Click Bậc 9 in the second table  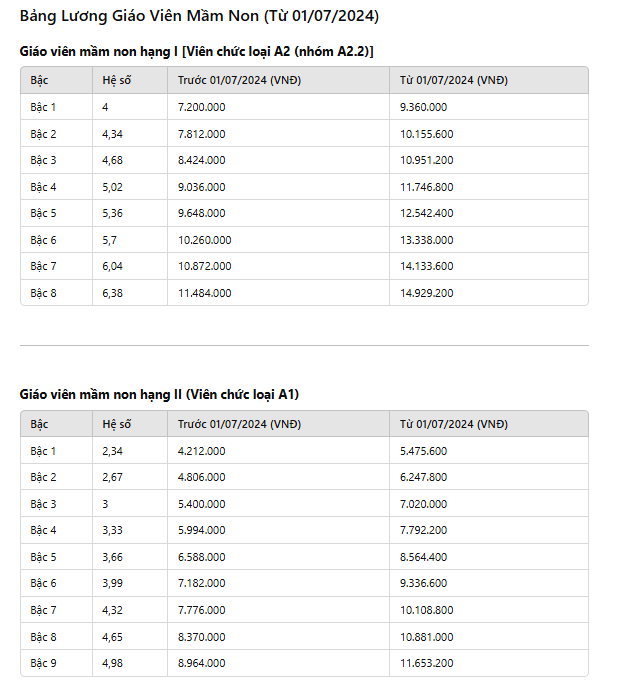click(x=43, y=663)
